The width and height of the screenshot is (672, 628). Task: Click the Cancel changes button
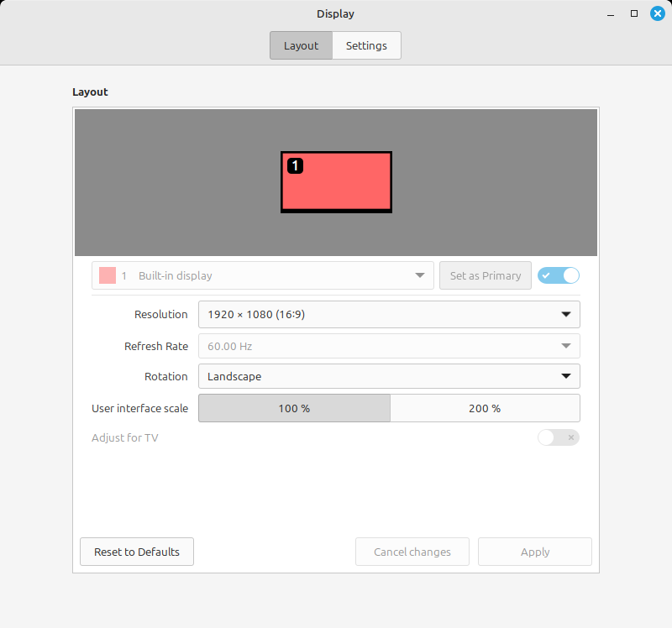click(412, 552)
